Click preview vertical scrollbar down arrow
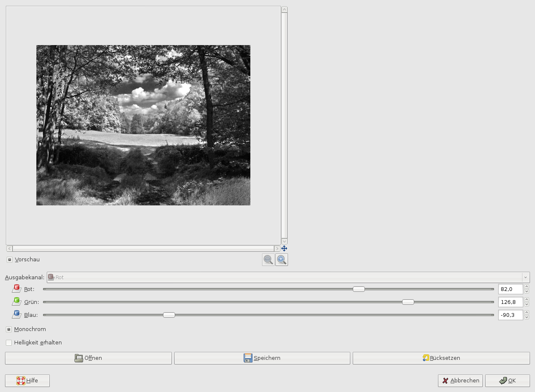The image size is (535, 392). point(284,241)
